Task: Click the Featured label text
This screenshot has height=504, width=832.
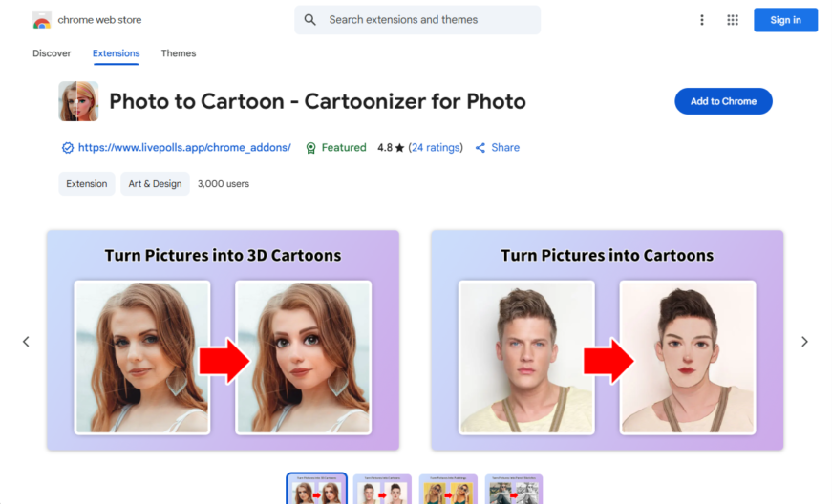Action: tap(344, 148)
